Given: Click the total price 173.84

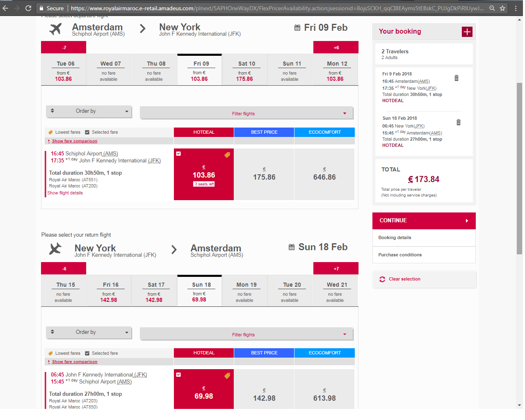Looking at the screenshot, I should (x=424, y=180).
